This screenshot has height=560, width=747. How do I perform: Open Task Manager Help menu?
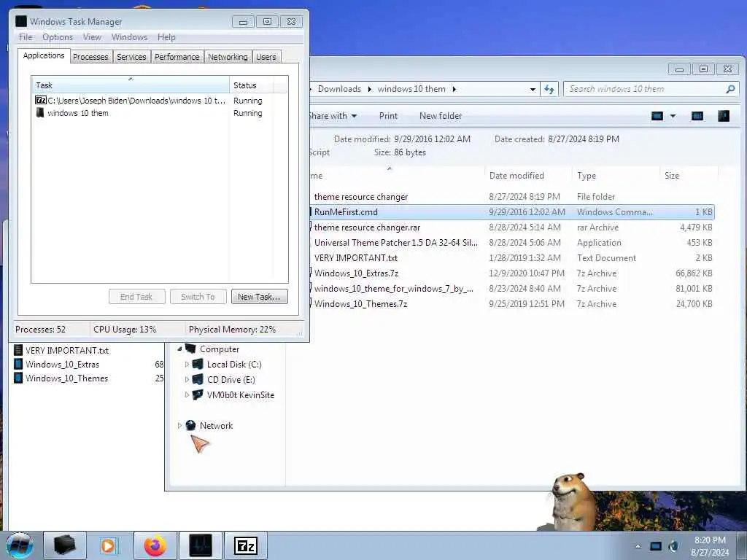pyautogui.click(x=166, y=37)
